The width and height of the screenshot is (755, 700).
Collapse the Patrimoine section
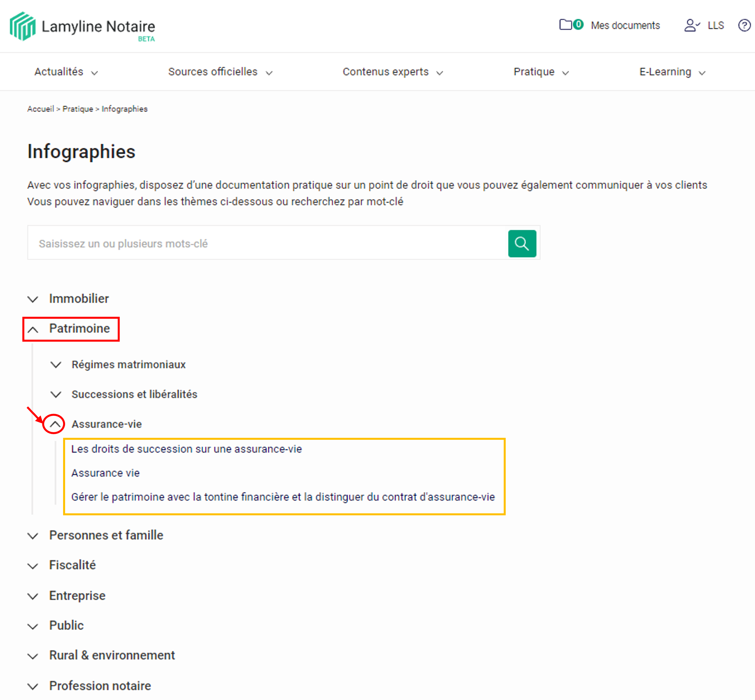click(x=33, y=329)
